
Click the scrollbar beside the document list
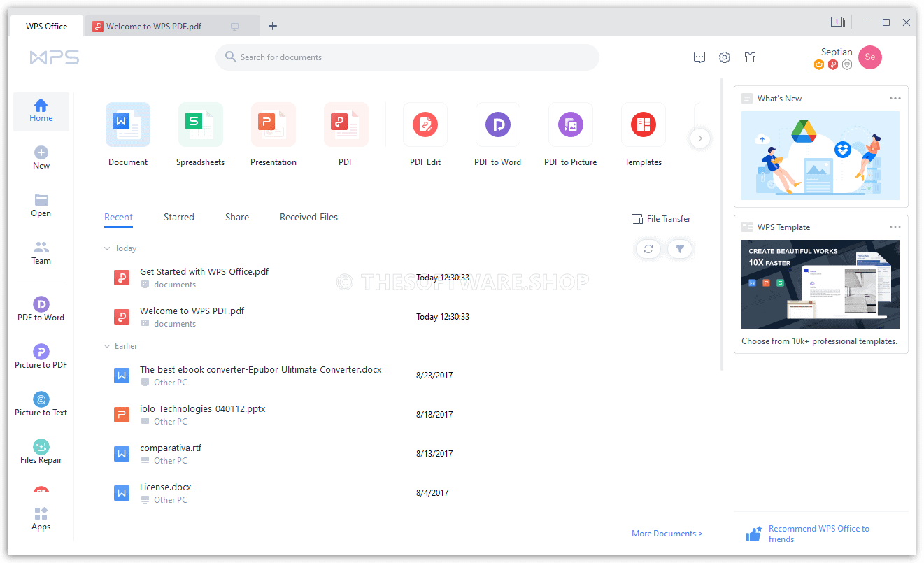click(x=722, y=225)
